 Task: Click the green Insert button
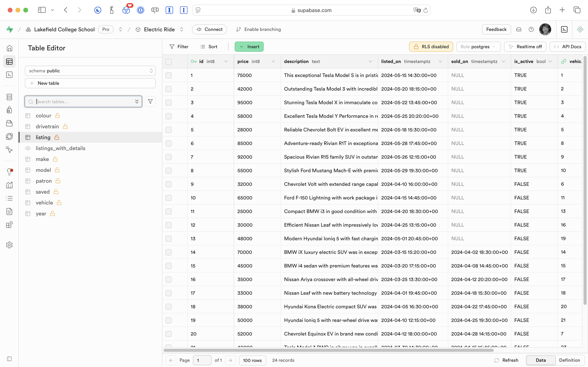[249, 47]
